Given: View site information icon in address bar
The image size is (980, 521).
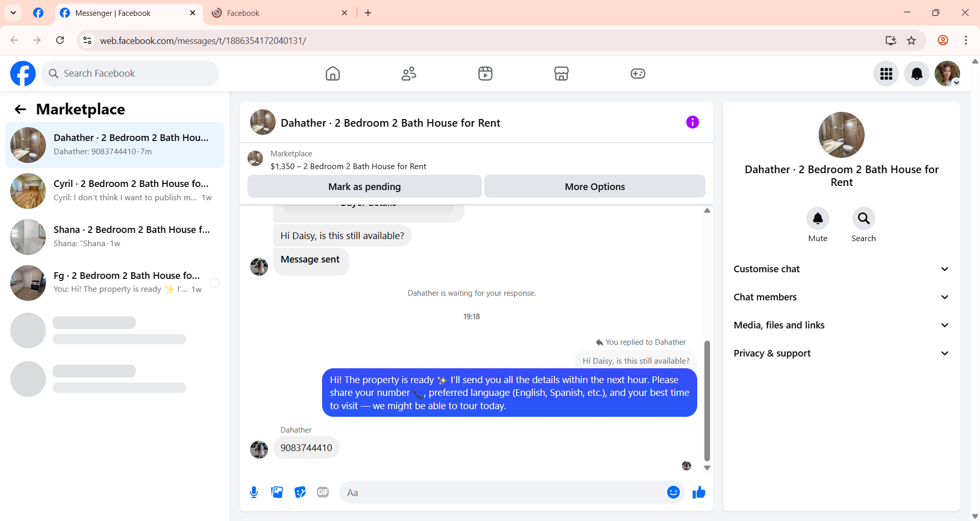Looking at the screenshot, I should pos(87,40).
